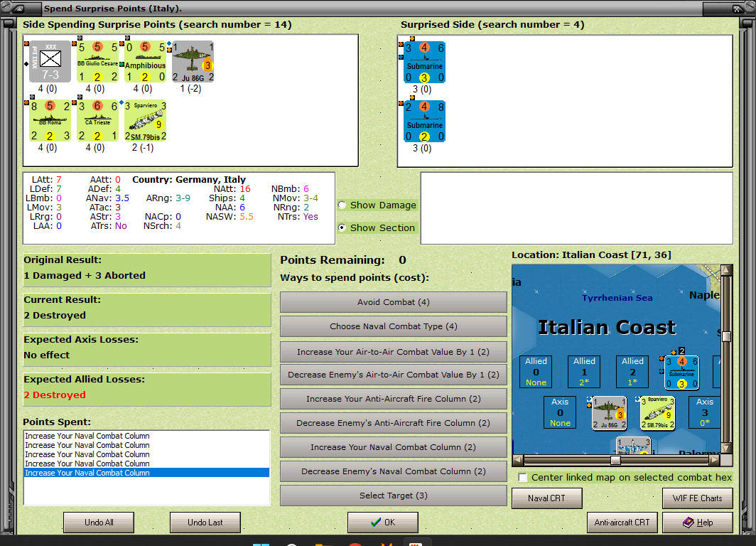
Task: Click Increase Your Anti-Aircraft Fire Column
Action: tap(394, 399)
